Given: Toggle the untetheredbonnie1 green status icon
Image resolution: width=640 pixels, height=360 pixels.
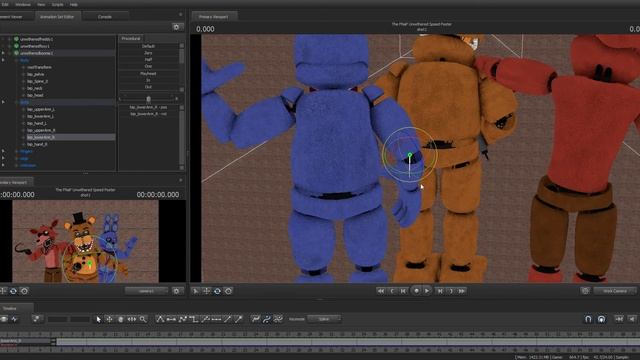Looking at the screenshot, I should 16,53.
